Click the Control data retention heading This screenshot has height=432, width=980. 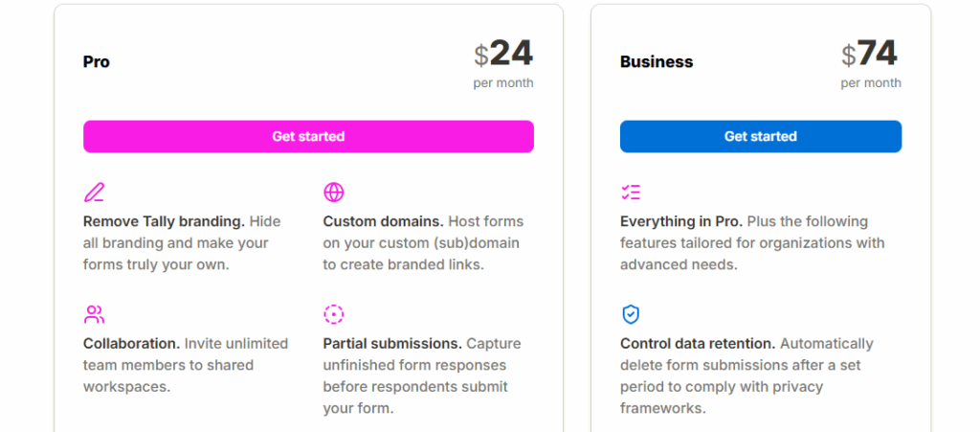coord(698,343)
